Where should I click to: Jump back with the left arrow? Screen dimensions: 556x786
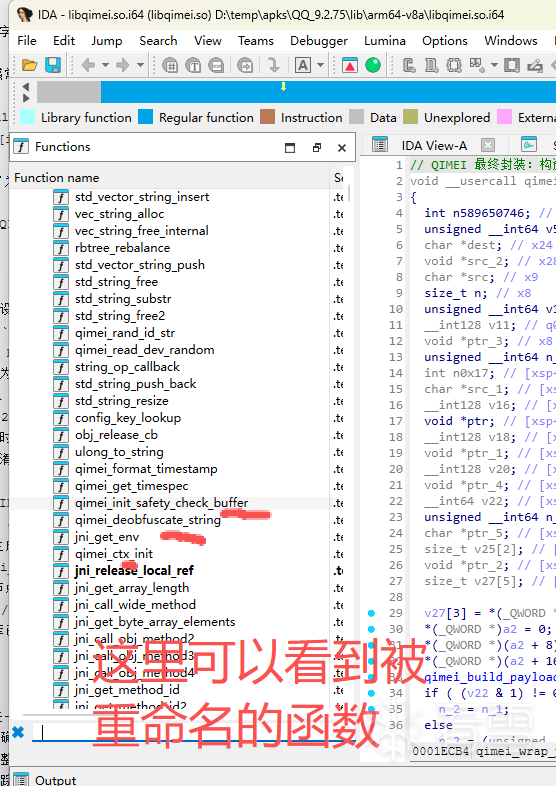[x=88, y=65]
